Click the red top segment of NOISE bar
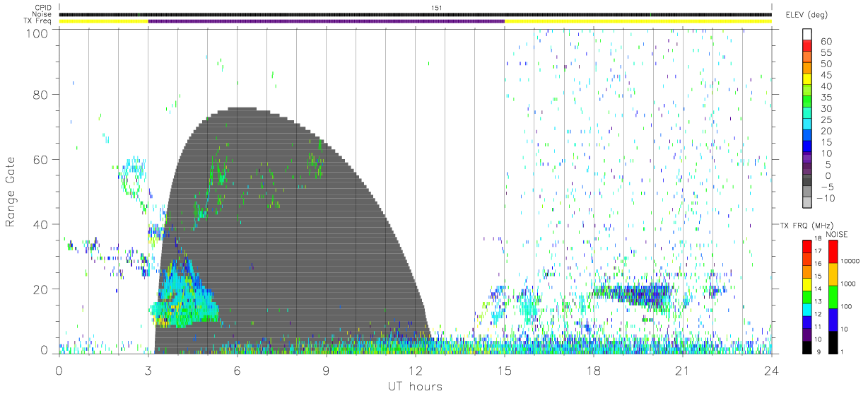 coord(833,252)
